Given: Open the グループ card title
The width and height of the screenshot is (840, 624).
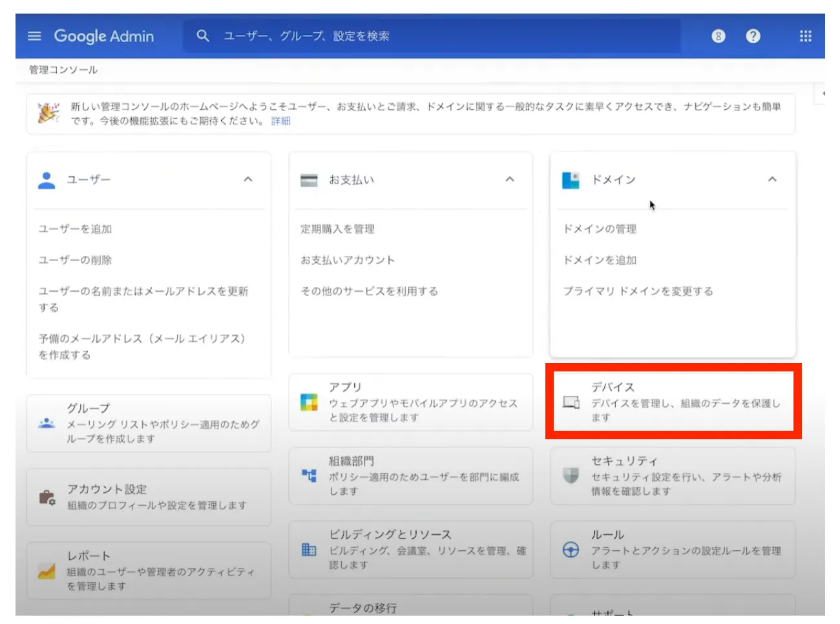Looking at the screenshot, I should (89, 408).
